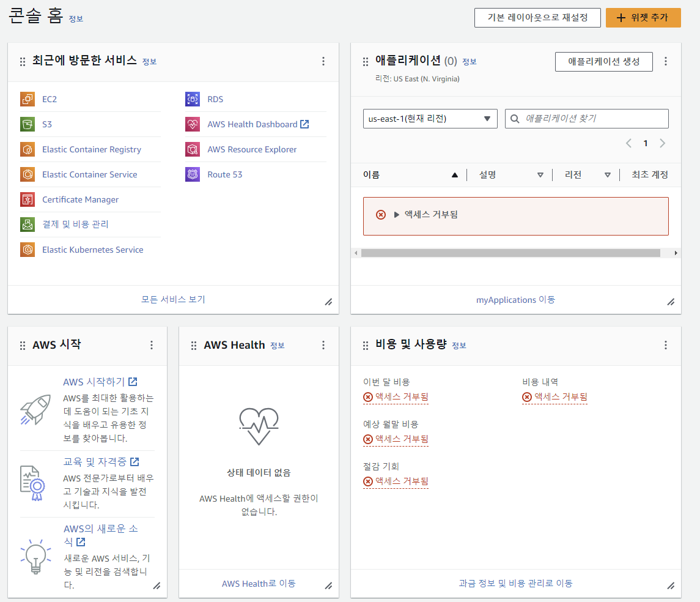Open the us-east-1(현재 리전) region dropdown
The image size is (700, 602).
click(430, 119)
